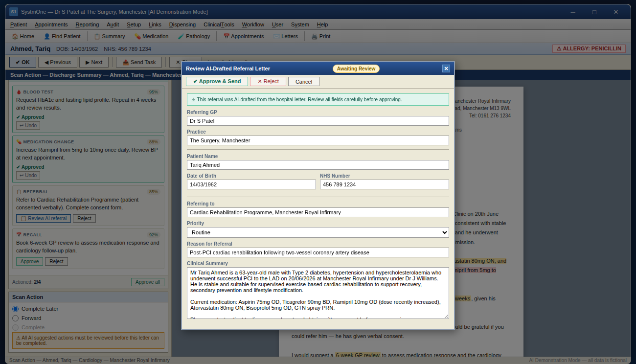
Task: Reject the AI-drafted referral letter
Action: pyautogui.click(x=268, y=81)
